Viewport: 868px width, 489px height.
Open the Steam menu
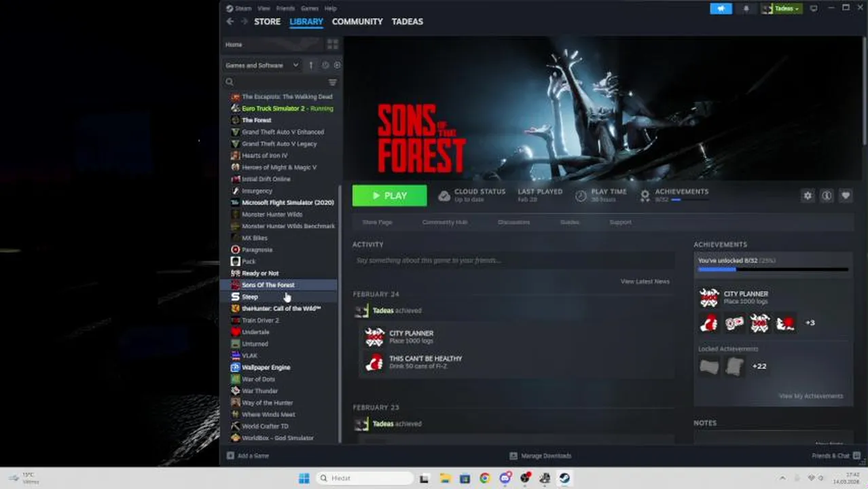[x=242, y=8]
